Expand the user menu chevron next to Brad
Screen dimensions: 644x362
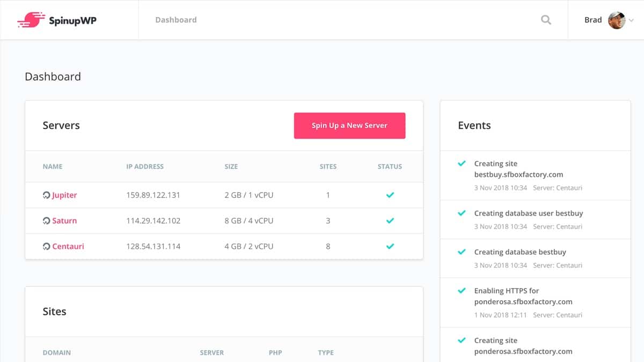point(631,20)
